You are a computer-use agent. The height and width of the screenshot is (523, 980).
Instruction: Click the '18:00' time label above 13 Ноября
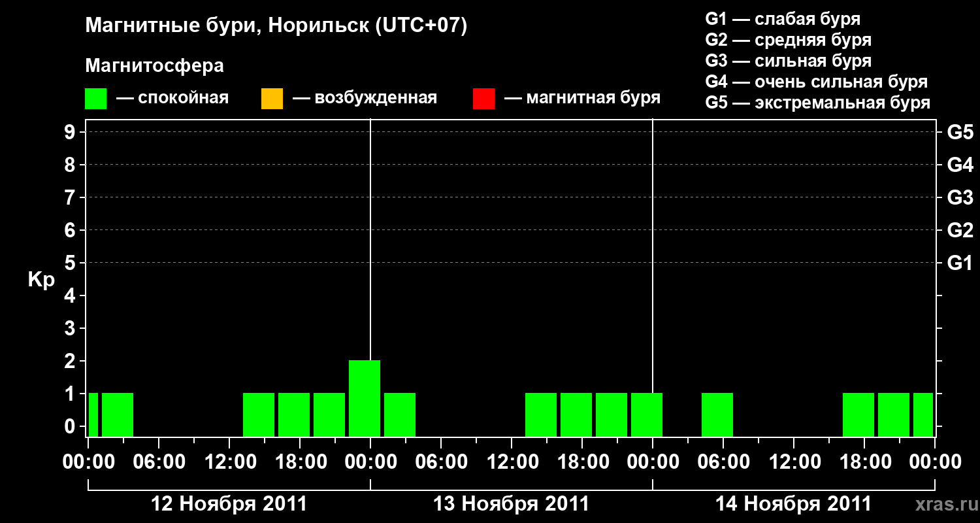tap(582, 462)
